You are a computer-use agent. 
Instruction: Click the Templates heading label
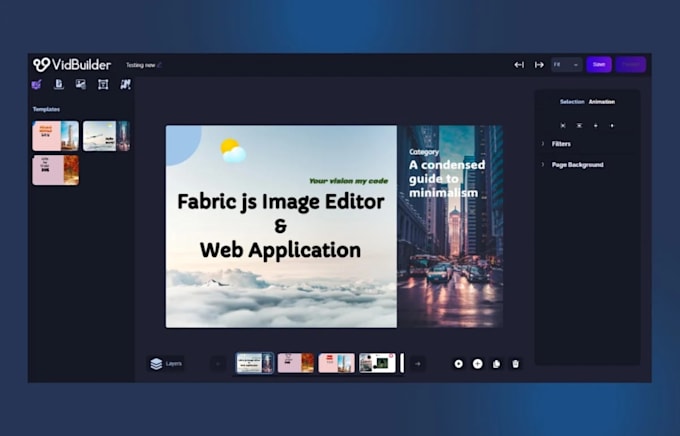click(46, 109)
